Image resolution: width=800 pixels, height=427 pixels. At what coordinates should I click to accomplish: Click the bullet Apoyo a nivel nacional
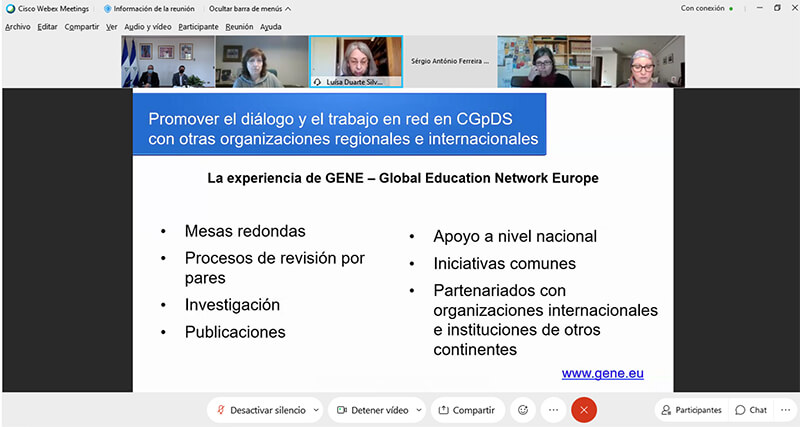point(515,236)
